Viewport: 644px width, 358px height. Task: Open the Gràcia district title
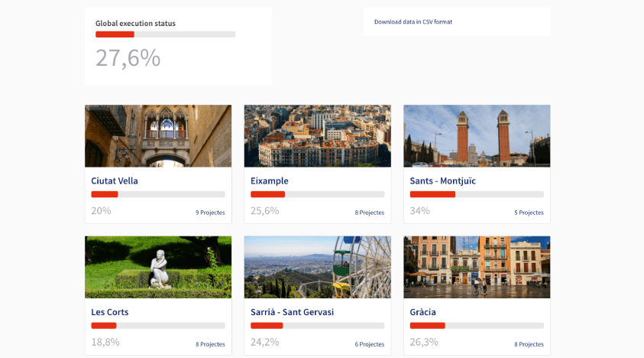coord(422,312)
